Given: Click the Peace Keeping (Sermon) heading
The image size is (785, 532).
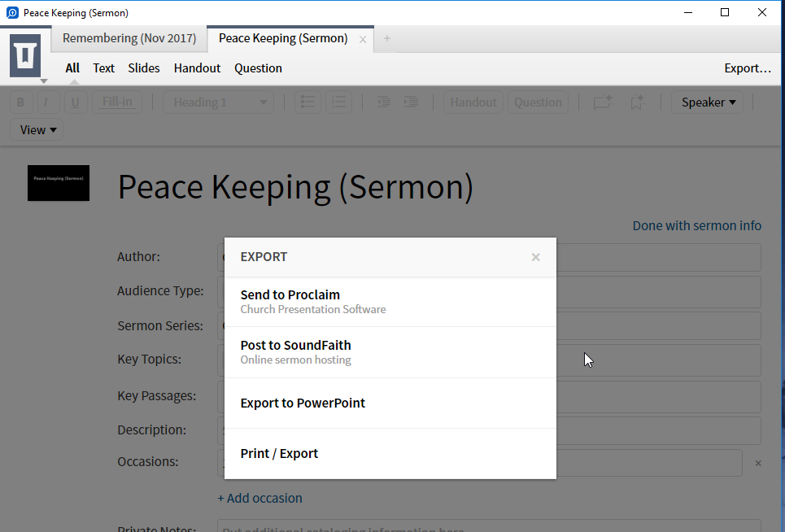Looking at the screenshot, I should point(295,186).
